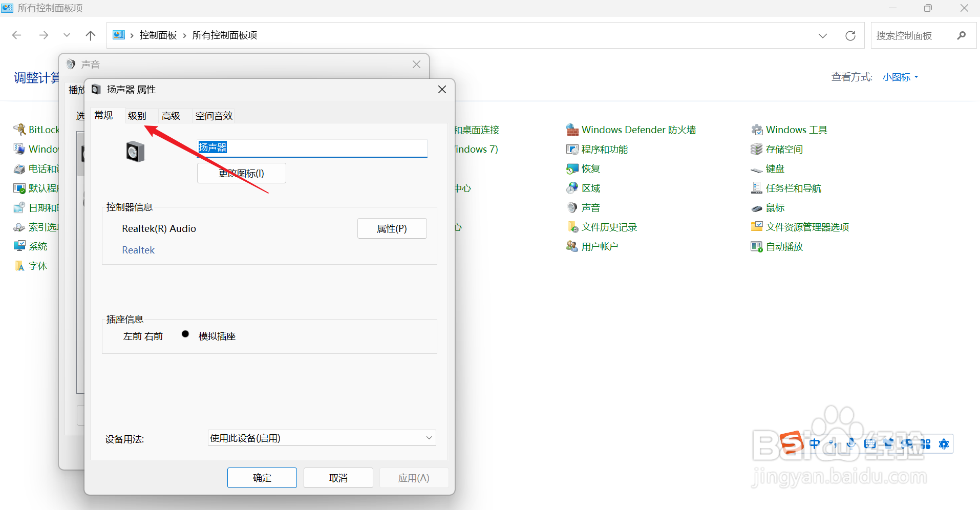Click the speaker device icon in properties

click(x=135, y=152)
